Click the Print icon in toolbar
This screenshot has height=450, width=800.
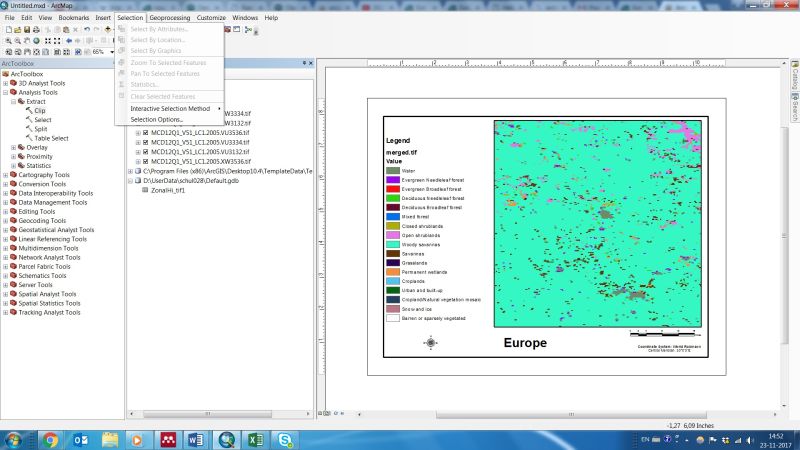tap(36, 30)
